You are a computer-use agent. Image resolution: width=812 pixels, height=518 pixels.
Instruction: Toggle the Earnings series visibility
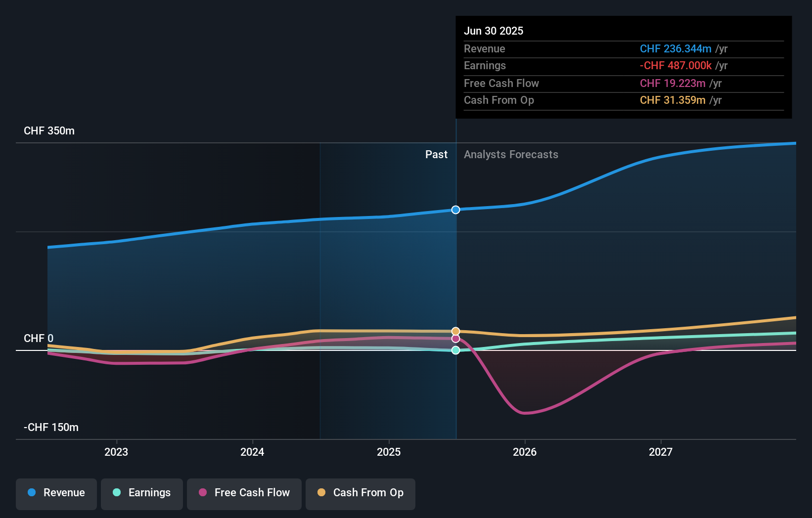pos(142,494)
